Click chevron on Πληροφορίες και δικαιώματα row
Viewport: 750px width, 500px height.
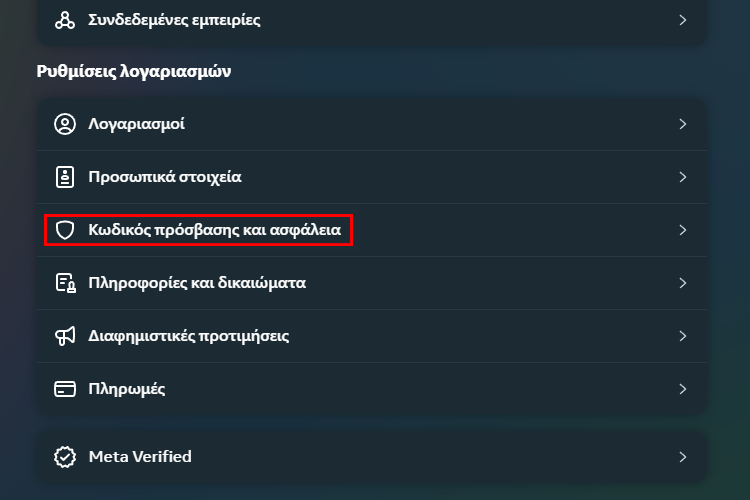click(x=683, y=283)
